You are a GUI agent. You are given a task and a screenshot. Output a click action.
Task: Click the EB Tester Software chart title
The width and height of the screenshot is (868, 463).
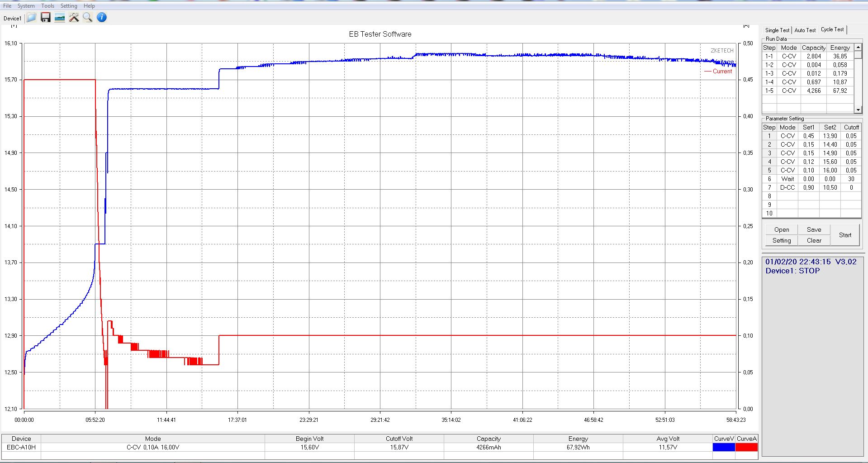(x=380, y=34)
